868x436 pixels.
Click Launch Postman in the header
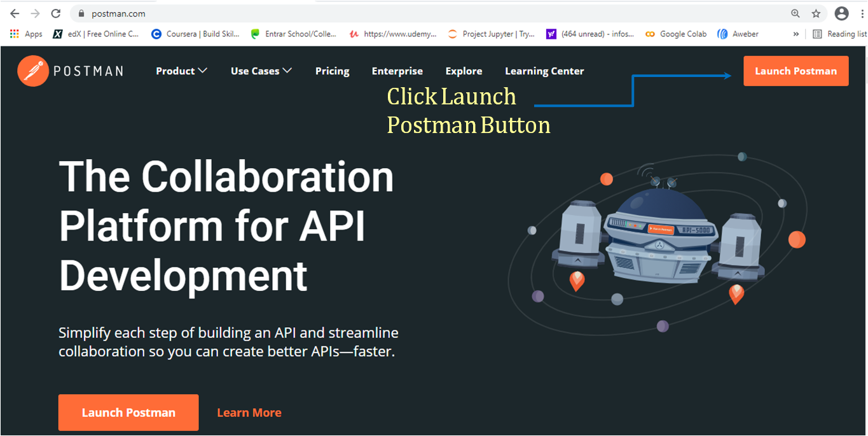click(796, 71)
